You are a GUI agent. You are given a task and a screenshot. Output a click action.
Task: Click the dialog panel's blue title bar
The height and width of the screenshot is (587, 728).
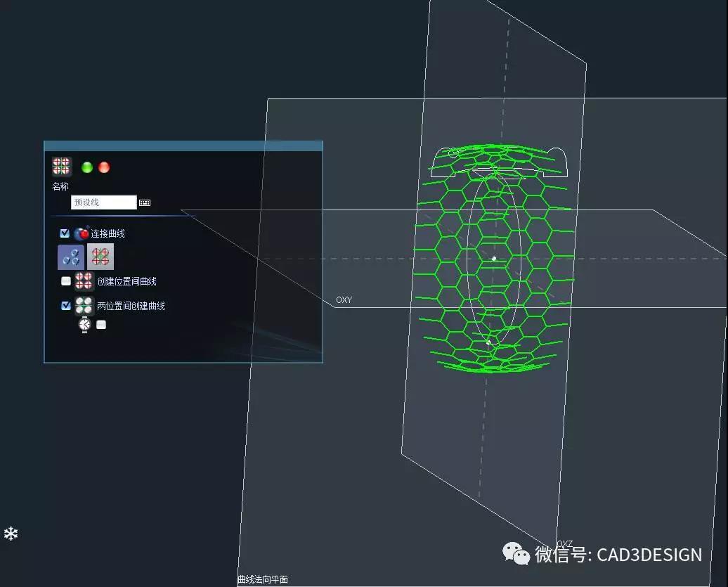(x=183, y=146)
